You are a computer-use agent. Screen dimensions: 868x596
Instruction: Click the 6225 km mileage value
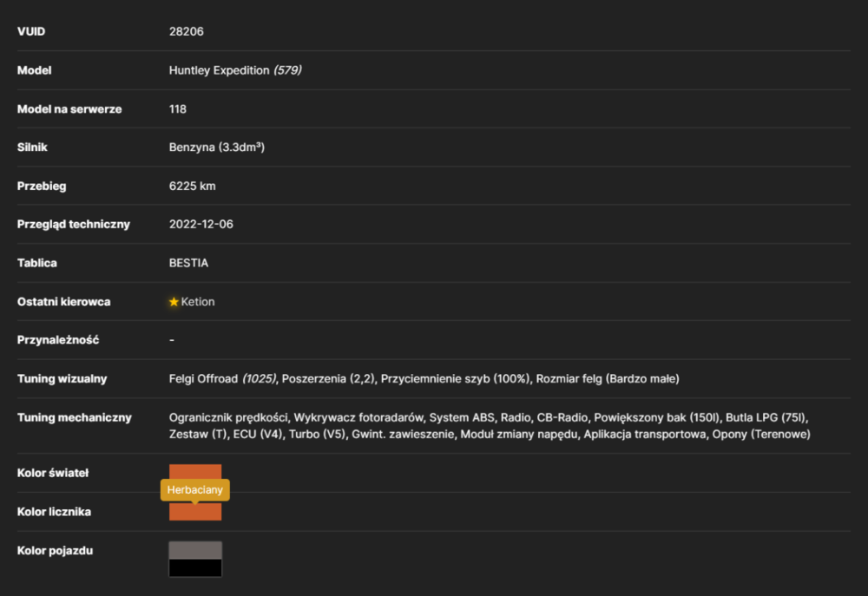pyautogui.click(x=192, y=186)
